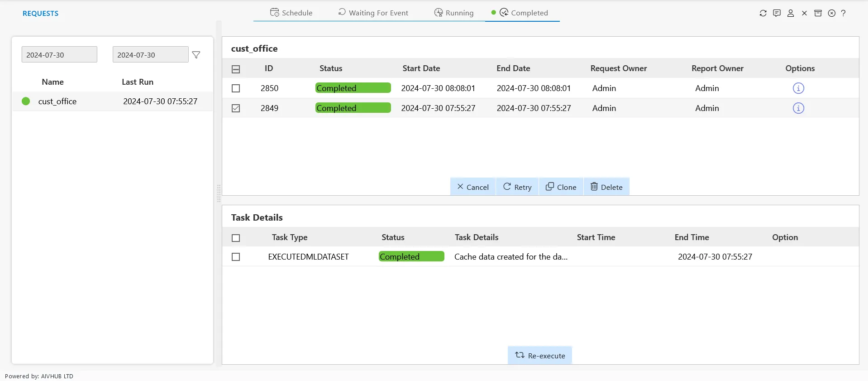Click the Task Type column header
The height and width of the screenshot is (381, 868).
click(290, 237)
